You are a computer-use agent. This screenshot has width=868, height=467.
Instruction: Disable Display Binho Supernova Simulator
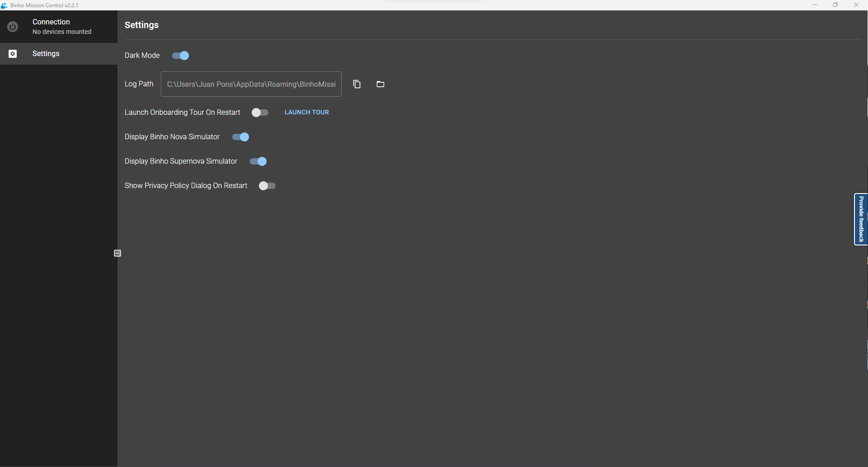pyautogui.click(x=258, y=161)
